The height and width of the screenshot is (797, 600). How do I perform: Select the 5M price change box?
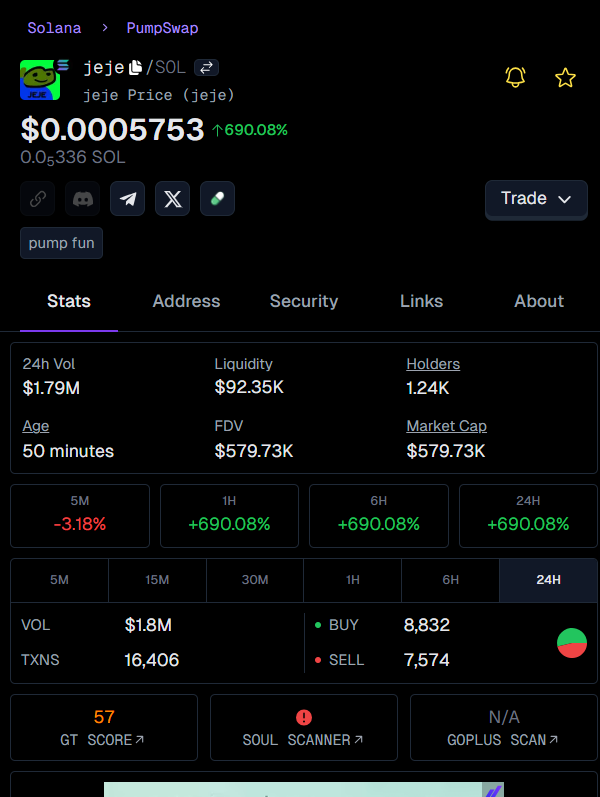[x=80, y=516]
